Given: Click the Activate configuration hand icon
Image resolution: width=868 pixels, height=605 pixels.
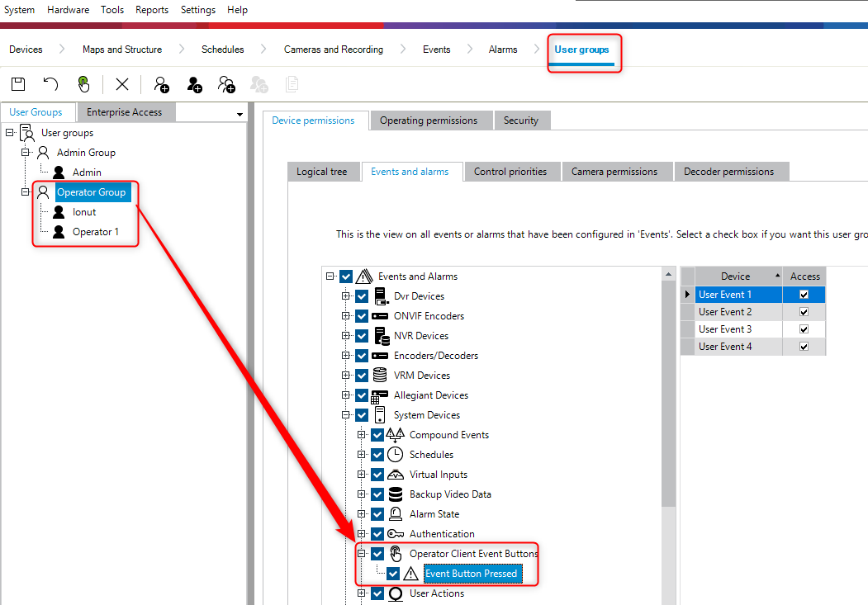Looking at the screenshot, I should 83,84.
